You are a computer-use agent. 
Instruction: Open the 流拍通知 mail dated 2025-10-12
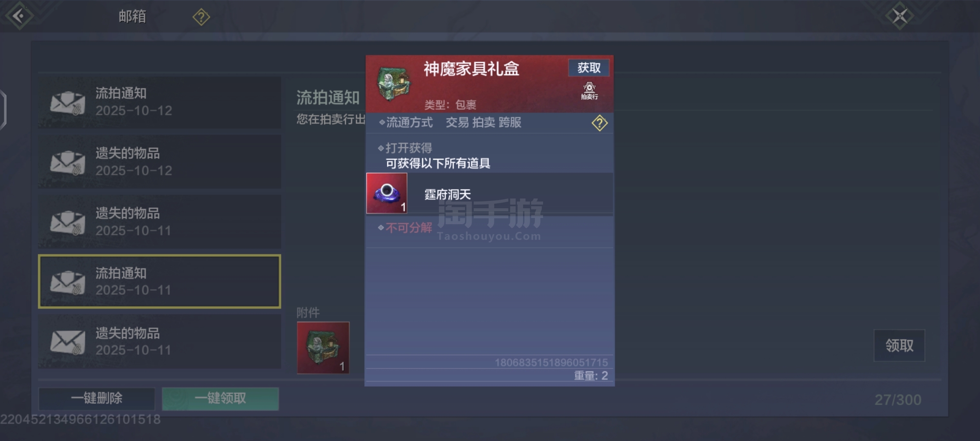[x=159, y=102]
